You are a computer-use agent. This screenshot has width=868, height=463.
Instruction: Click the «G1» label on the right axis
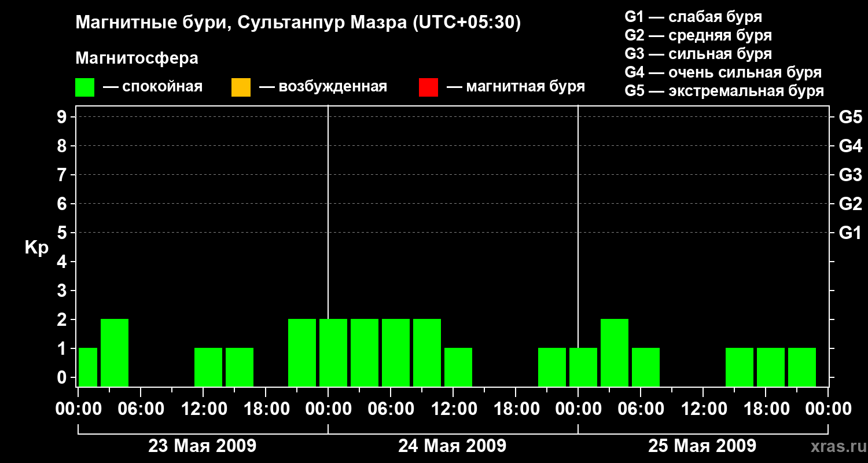[851, 233]
